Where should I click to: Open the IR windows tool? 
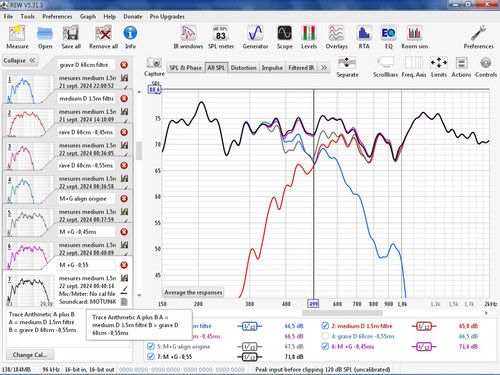pyautogui.click(x=188, y=37)
